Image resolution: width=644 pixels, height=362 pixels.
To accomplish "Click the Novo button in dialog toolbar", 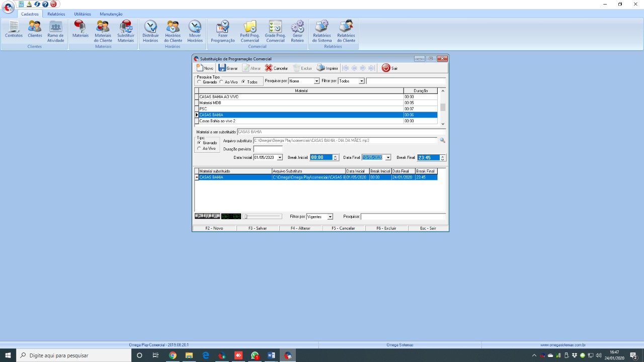I will coord(205,68).
